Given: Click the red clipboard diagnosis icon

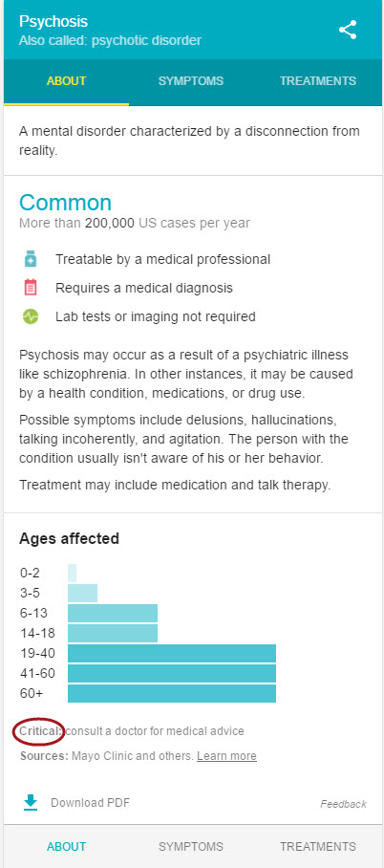Looking at the screenshot, I should (31, 288).
